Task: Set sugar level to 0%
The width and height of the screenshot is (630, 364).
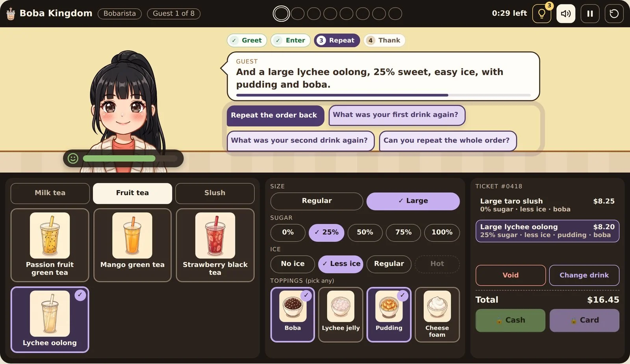Action: click(x=288, y=233)
